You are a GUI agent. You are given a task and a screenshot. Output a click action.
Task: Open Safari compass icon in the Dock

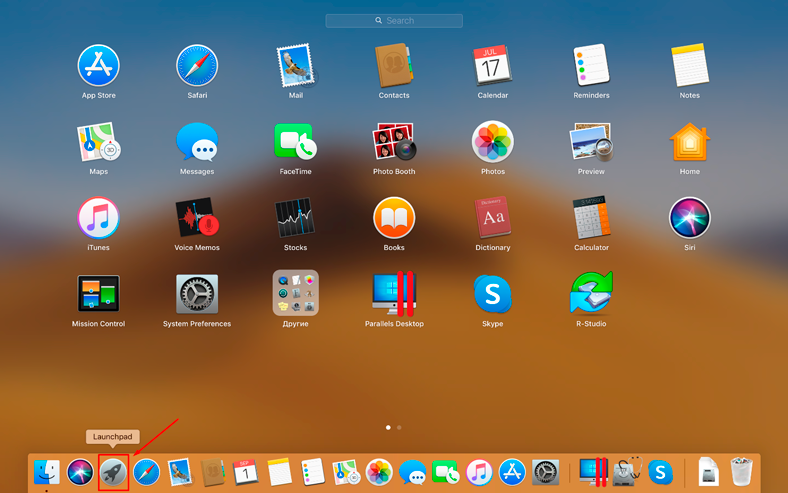[x=146, y=472]
